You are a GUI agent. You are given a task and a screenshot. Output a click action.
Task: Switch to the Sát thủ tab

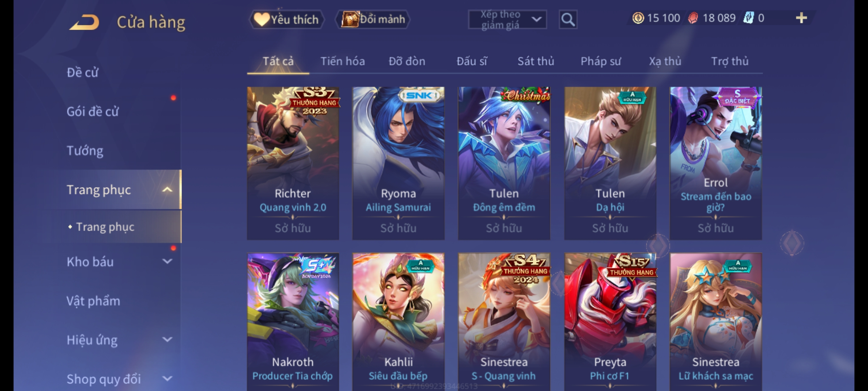(x=536, y=61)
